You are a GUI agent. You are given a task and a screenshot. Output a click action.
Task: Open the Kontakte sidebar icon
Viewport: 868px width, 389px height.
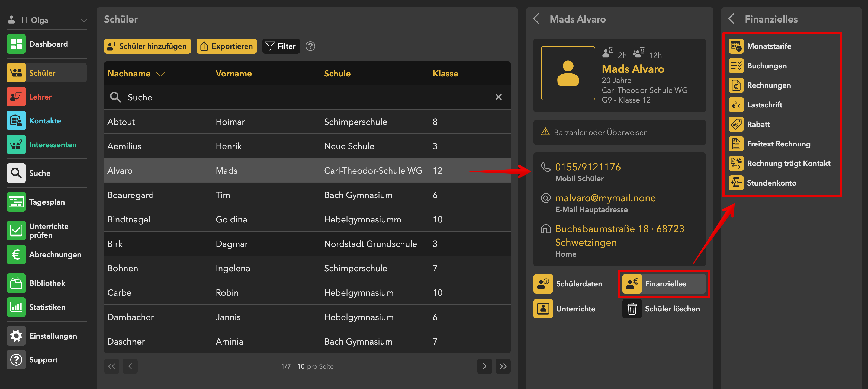click(16, 121)
